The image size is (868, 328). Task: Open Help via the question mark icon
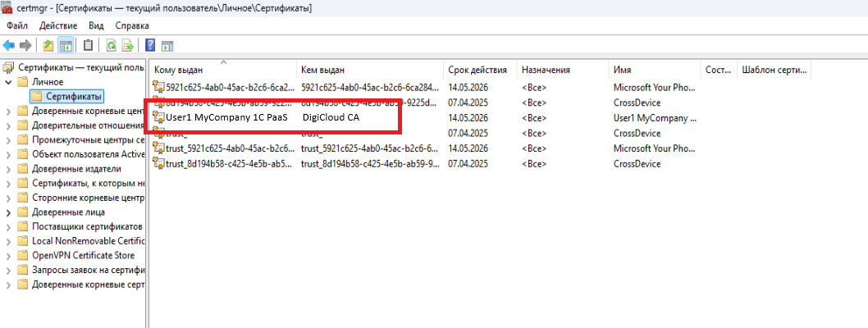pyautogui.click(x=150, y=45)
